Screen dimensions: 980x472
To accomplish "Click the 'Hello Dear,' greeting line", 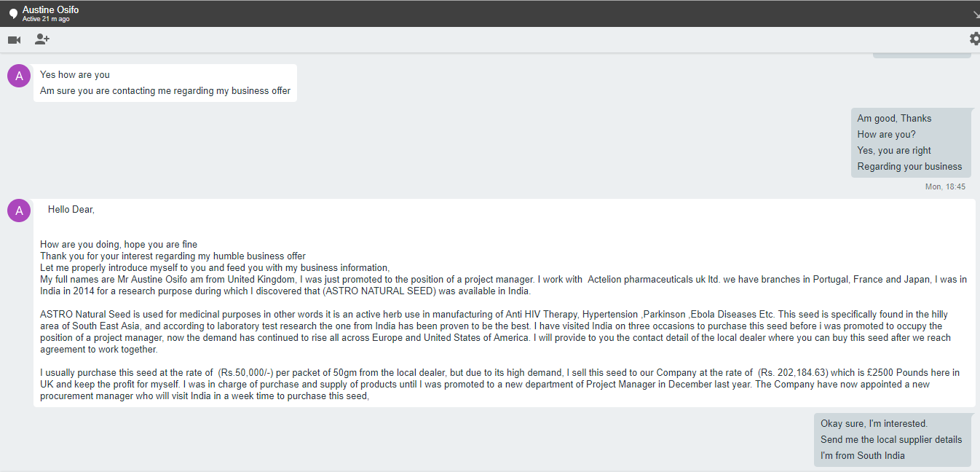I will [71, 209].
